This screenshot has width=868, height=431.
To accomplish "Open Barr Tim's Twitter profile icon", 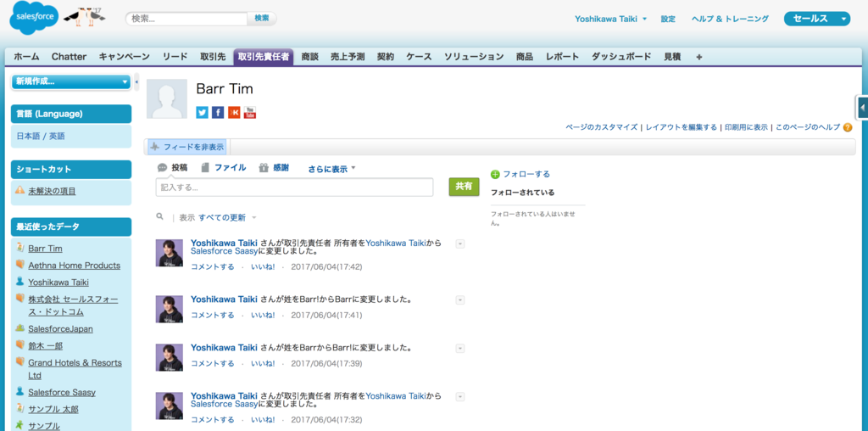I will click(x=202, y=113).
